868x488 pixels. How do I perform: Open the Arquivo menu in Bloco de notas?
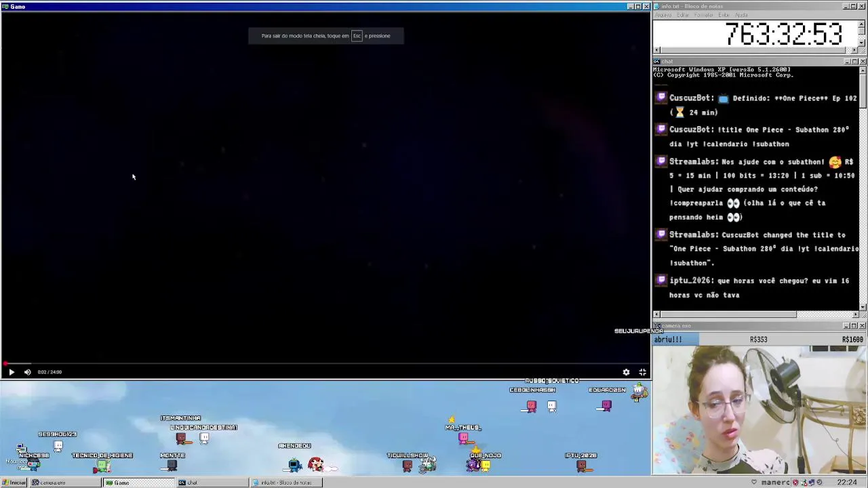click(663, 15)
